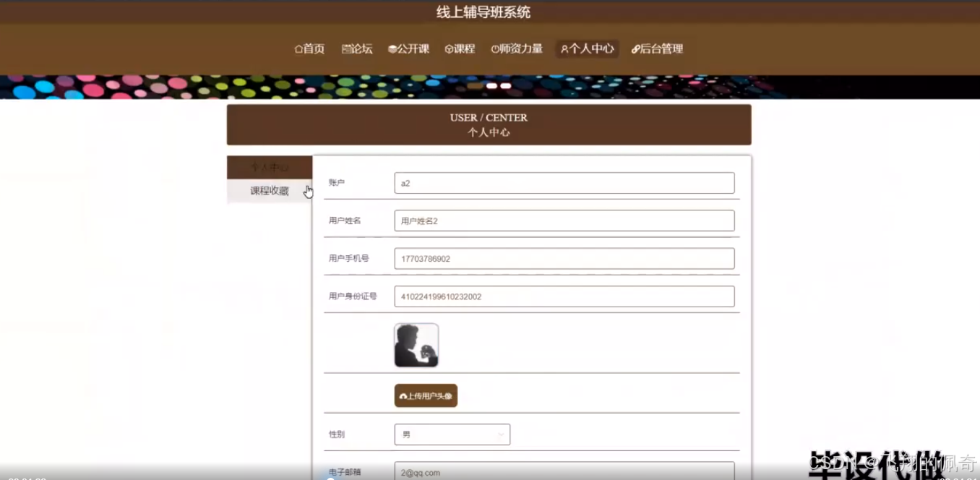Click the person icon beside 个人中心
Screen dimensions: 980x480
pos(564,49)
